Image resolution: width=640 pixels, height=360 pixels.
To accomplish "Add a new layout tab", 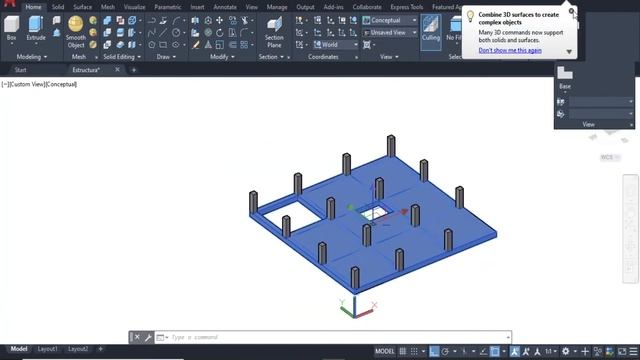I will 100,349.
